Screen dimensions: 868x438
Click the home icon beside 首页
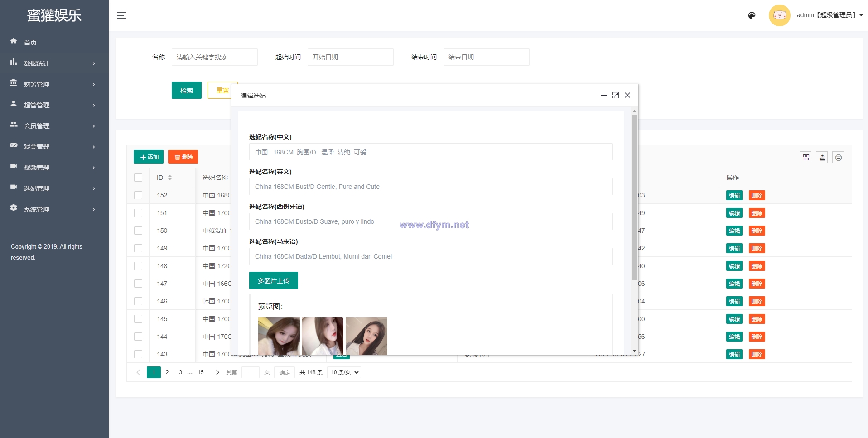(x=14, y=41)
